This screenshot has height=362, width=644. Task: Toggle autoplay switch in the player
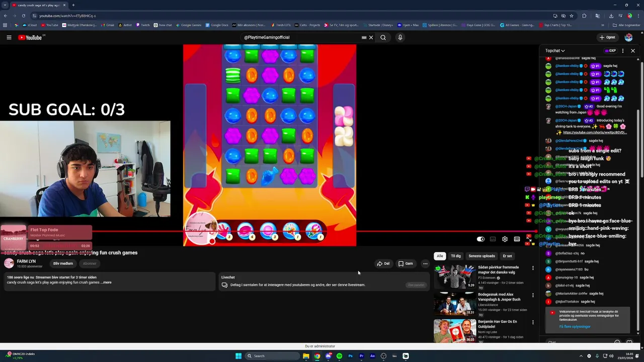pyautogui.click(x=480, y=239)
